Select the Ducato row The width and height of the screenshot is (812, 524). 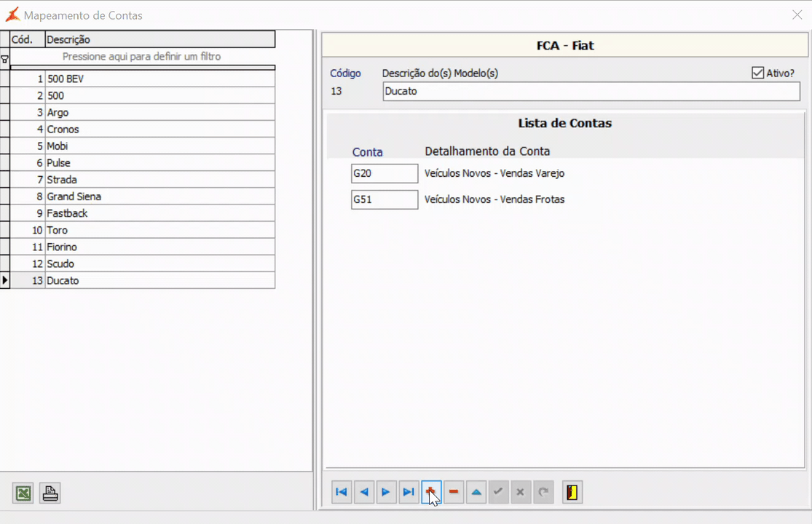[x=143, y=280]
